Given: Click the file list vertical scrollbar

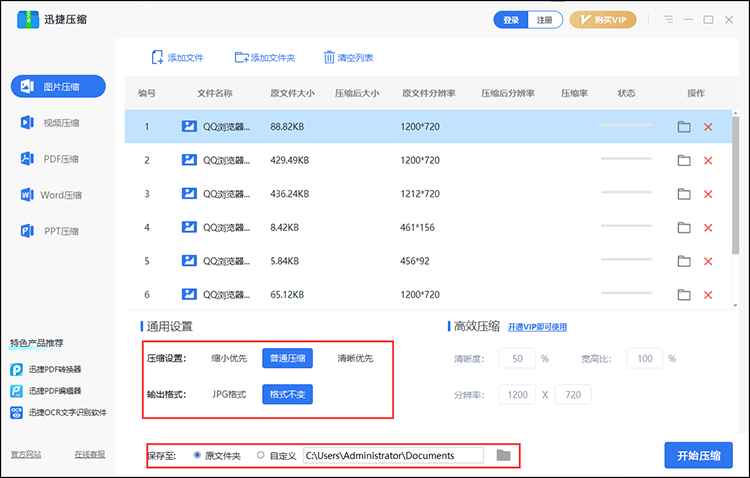Looking at the screenshot, I should tap(736, 187).
